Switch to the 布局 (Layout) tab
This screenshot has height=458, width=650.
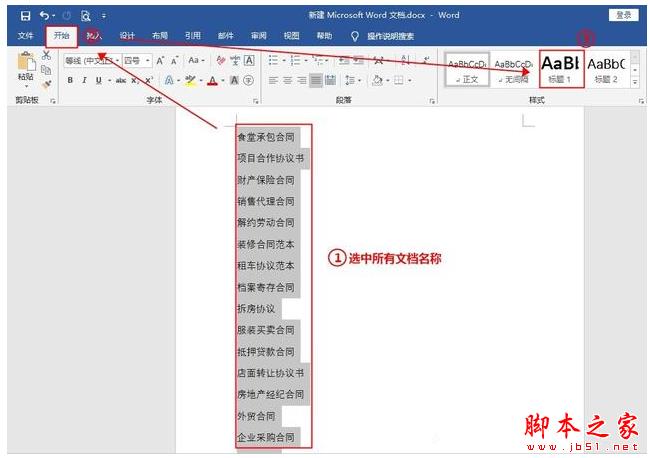(x=160, y=36)
